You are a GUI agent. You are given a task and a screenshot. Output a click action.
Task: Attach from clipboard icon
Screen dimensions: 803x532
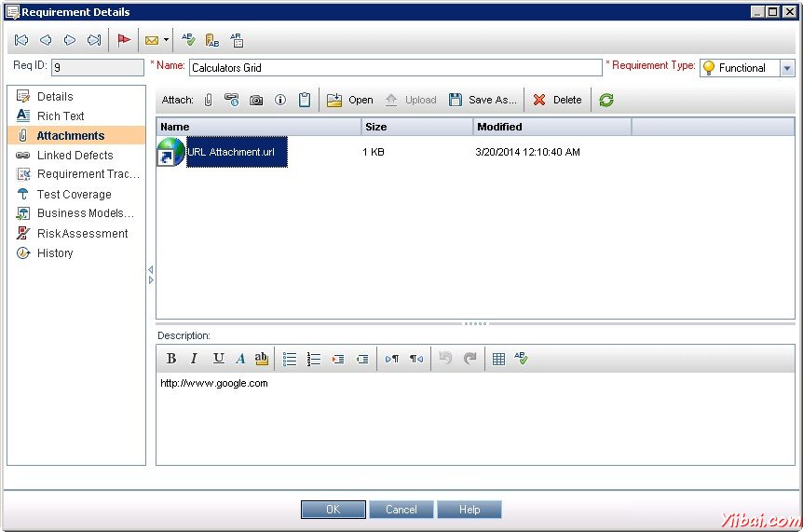pyautogui.click(x=305, y=100)
